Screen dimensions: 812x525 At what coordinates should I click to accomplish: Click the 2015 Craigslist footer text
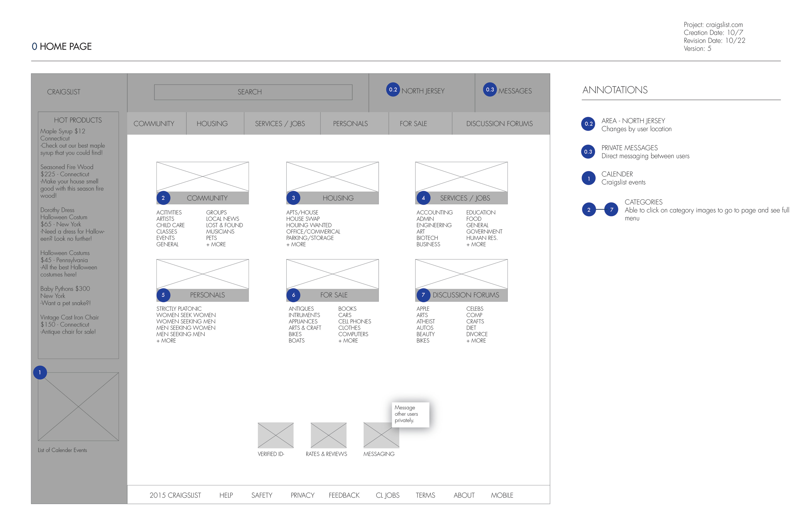click(x=175, y=495)
